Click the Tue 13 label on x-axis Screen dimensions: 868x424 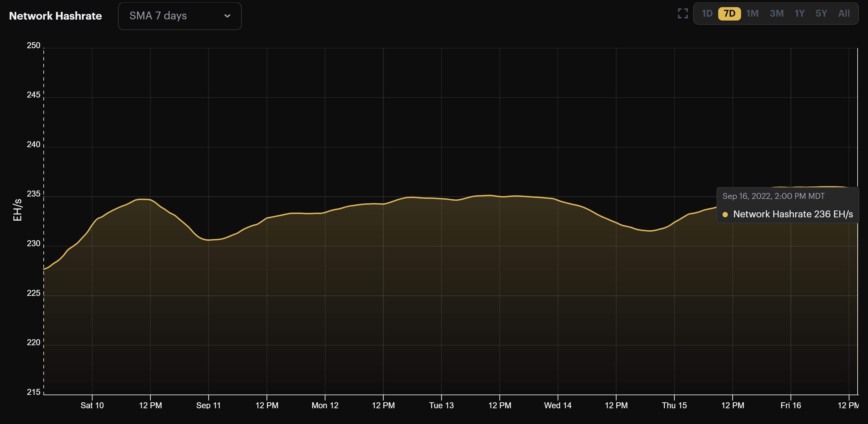pyautogui.click(x=441, y=406)
